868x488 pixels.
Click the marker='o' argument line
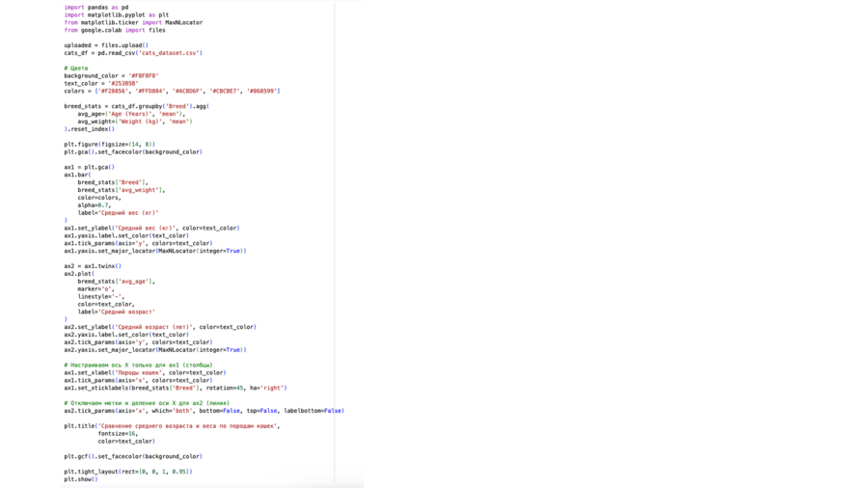tap(95, 289)
